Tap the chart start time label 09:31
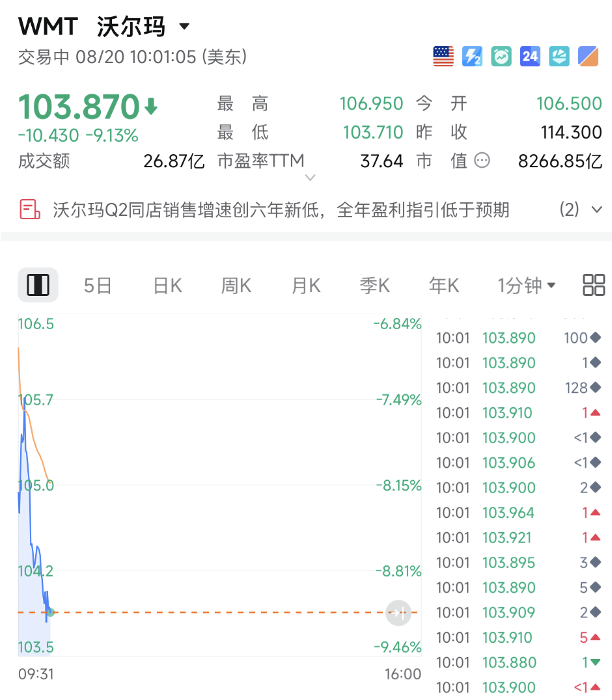This screenshot has height=700, width=612. point(36,674)
